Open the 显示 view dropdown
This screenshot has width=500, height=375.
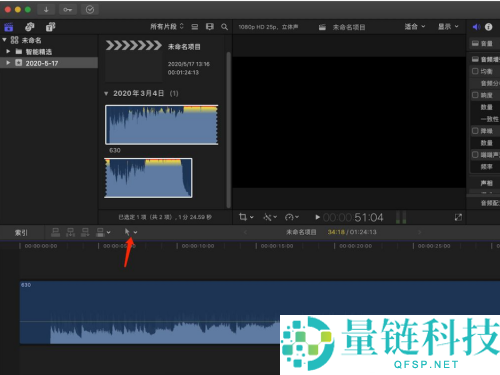pyautogui.click(x=448, y=26)
